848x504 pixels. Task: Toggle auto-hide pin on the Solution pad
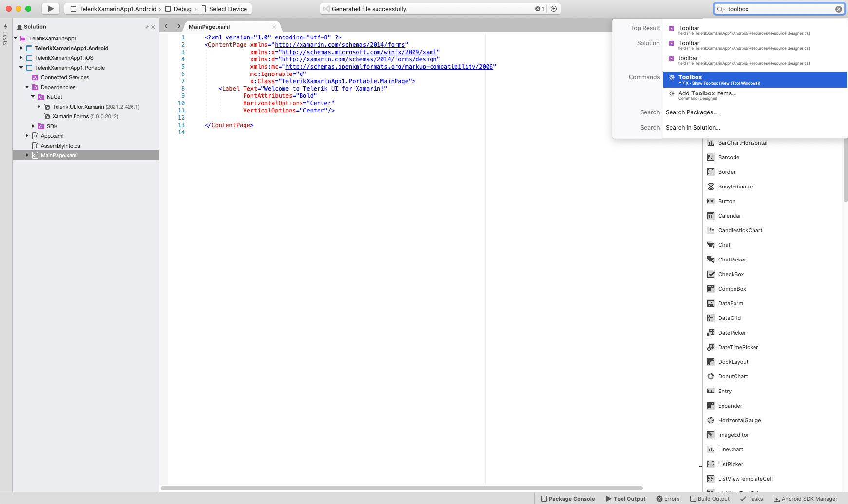(146, 26)
